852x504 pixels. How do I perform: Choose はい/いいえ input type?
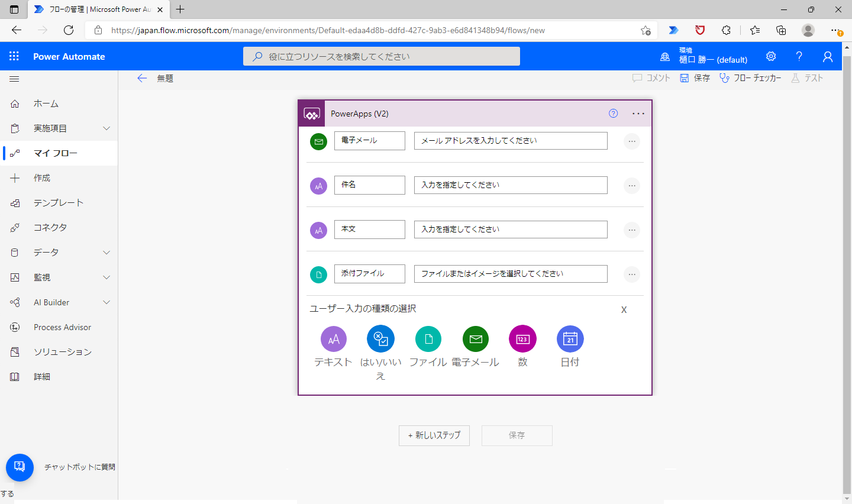click(380, 339)
